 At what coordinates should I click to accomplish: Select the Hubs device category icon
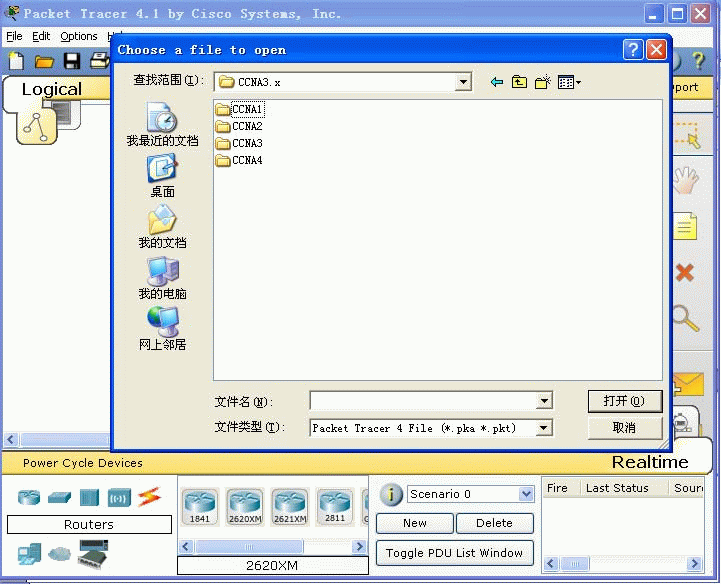89,497
